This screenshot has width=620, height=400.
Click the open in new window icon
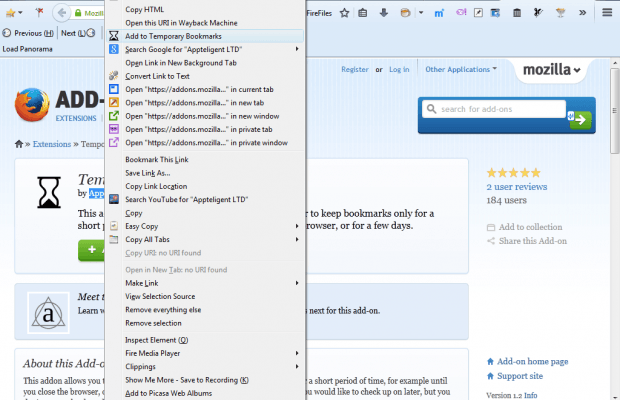click(113, 116)
